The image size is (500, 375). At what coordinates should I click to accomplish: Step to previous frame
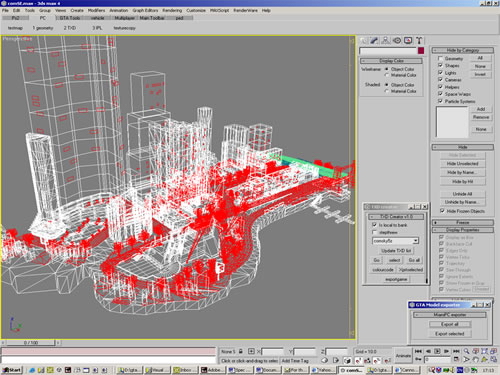(x=428, y=351)
